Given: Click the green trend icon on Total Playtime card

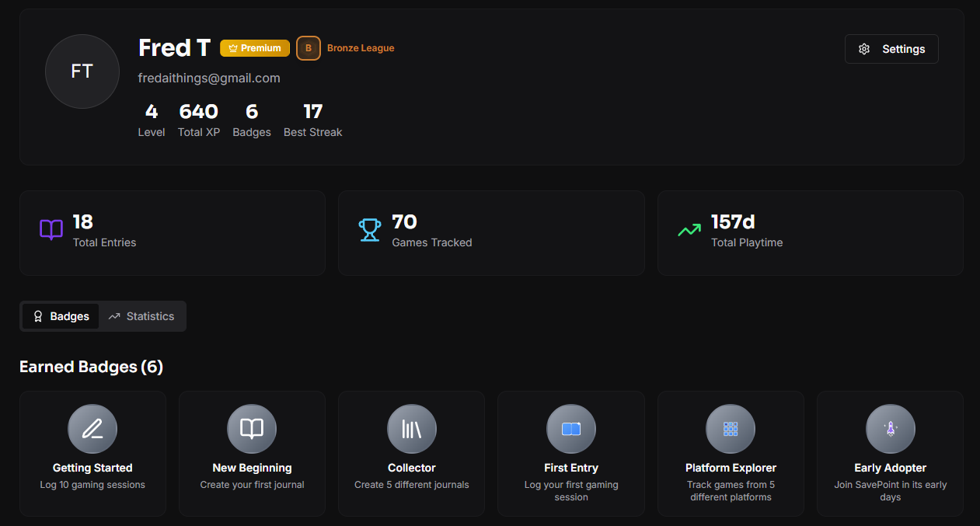Looking at the screenshot, I should [x=689, y=230].
